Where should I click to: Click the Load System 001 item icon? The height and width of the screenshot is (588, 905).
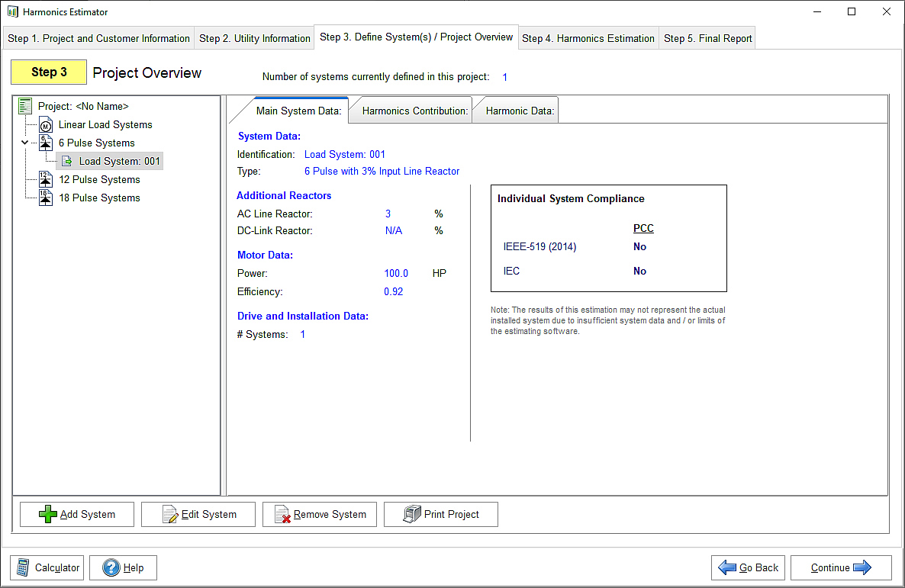click(66, 162)
